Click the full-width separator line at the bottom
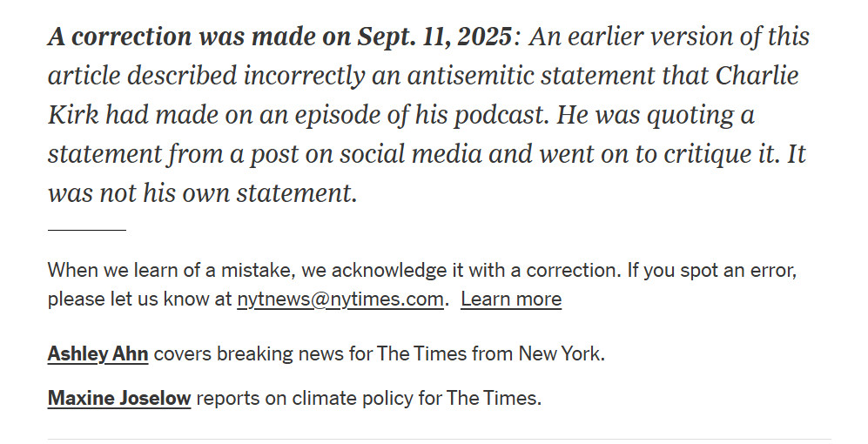The width and height of the screenshot is (868, 444). tap(440, 440)
